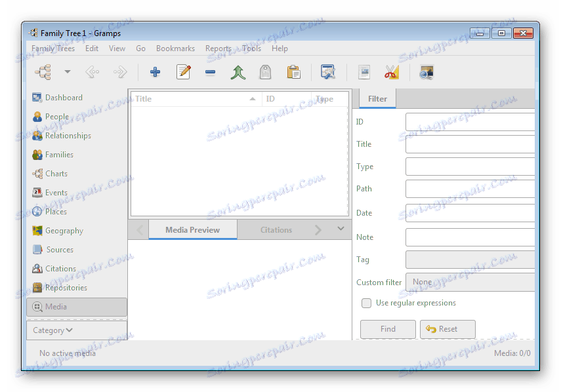This screenshot has width=561, height=392.
Task: Switch to the Citations bottom tab
Action: coord(276,230)
